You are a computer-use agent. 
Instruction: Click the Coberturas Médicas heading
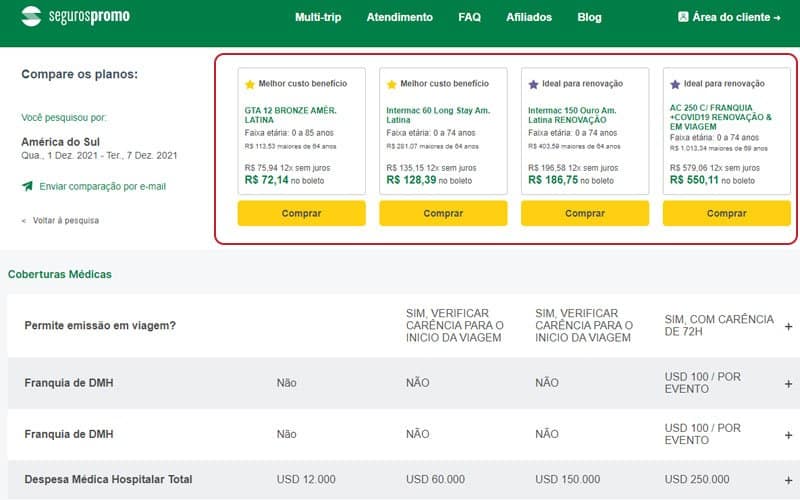(x=60, y=274)
